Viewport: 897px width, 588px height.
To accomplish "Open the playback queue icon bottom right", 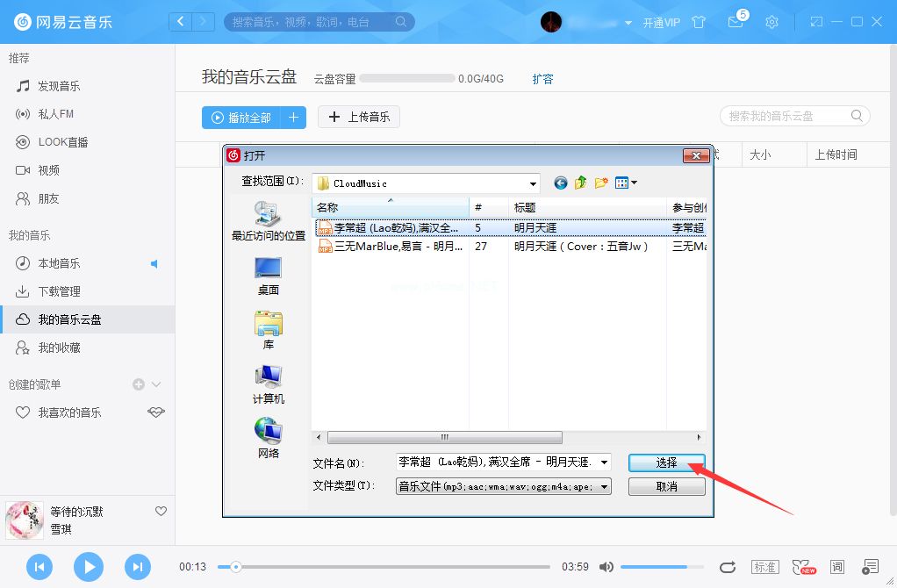I will tap(870, 566).
